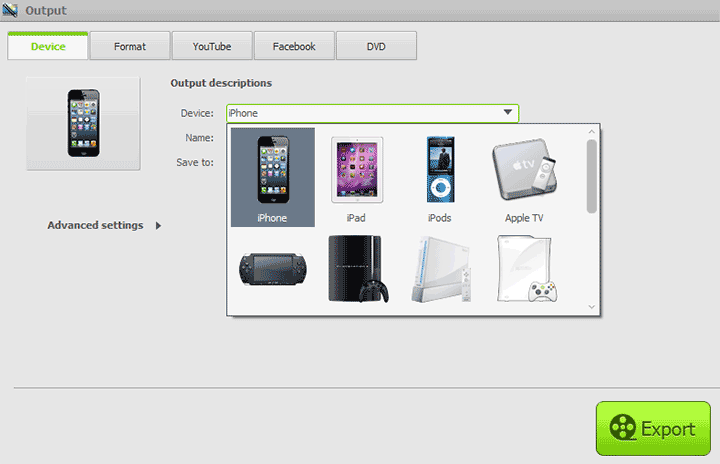Switch to the Format tab
Viewport: 720px width, 464px height.
130,46
